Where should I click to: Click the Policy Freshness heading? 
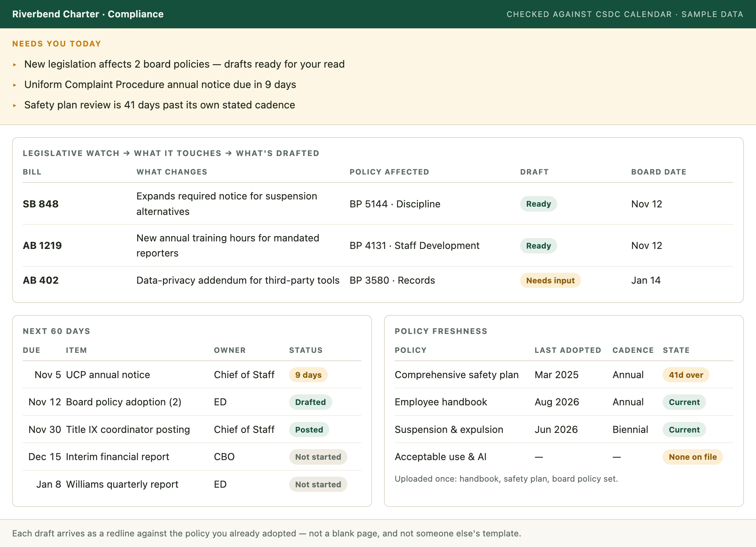coord(441,331)
